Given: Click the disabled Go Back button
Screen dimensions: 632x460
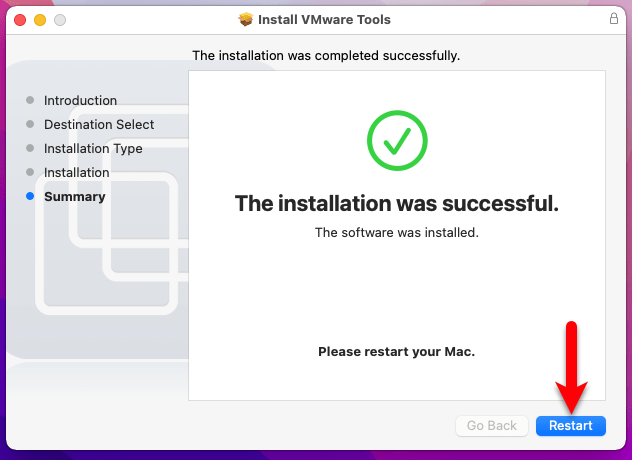Looking at the screenshot, I should click(x=491, y=426).
